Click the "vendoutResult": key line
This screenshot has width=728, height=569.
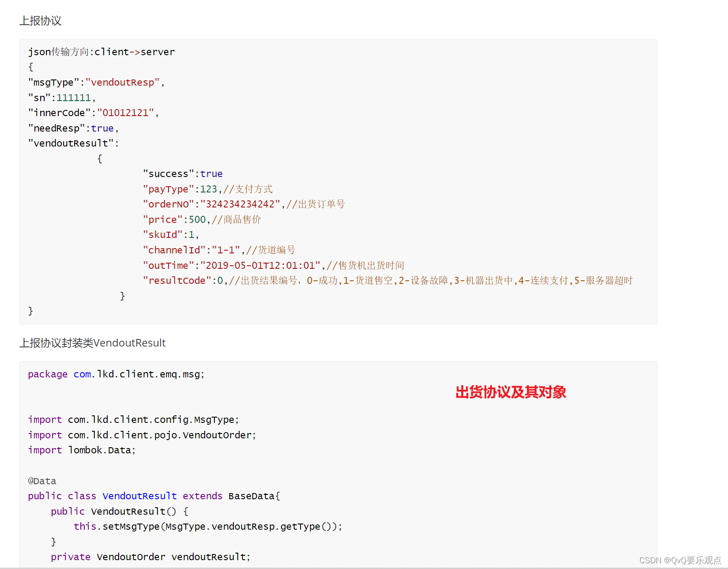[x=74, y=143]
